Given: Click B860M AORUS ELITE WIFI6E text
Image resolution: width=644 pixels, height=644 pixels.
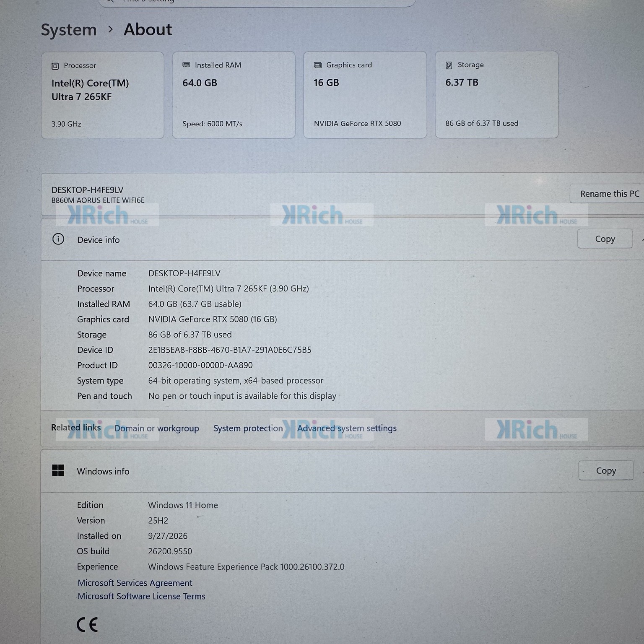Looking at the screenshot, I should (98, 200).
